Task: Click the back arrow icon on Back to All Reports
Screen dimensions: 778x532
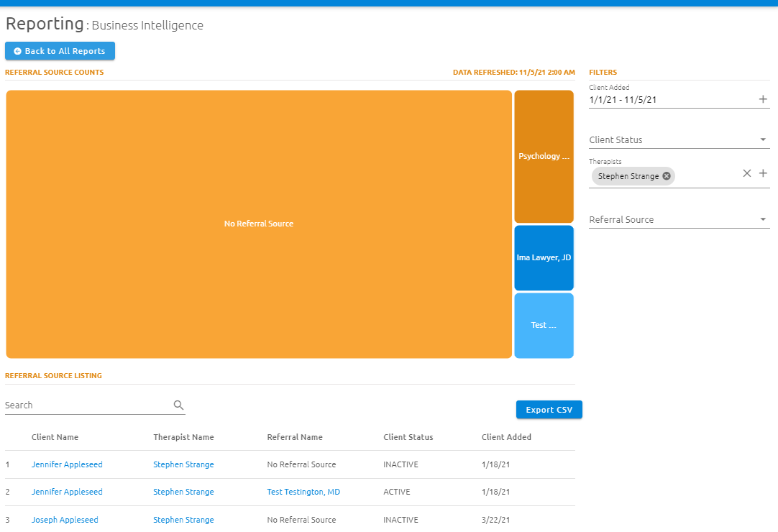Action: (x=17, y=50)
